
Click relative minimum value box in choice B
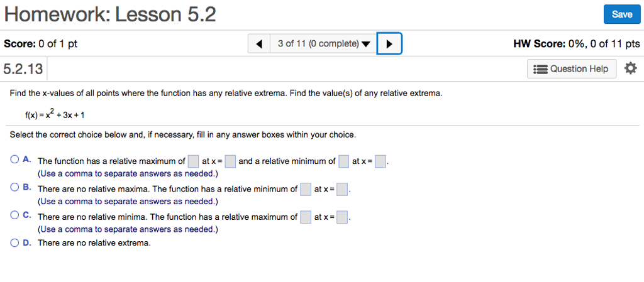coord(306,189)
